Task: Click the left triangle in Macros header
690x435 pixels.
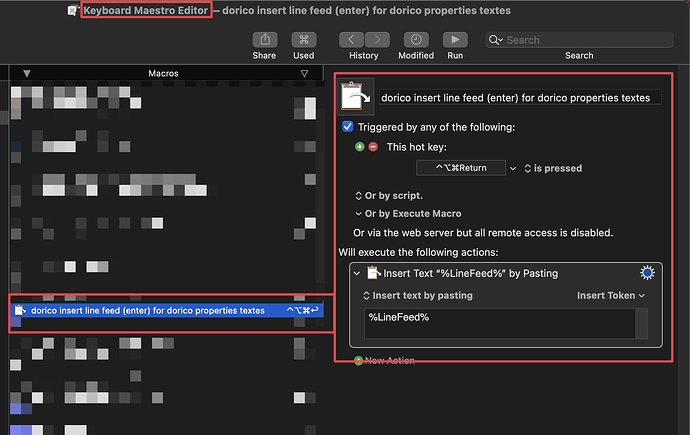Action: click(27, 73)
